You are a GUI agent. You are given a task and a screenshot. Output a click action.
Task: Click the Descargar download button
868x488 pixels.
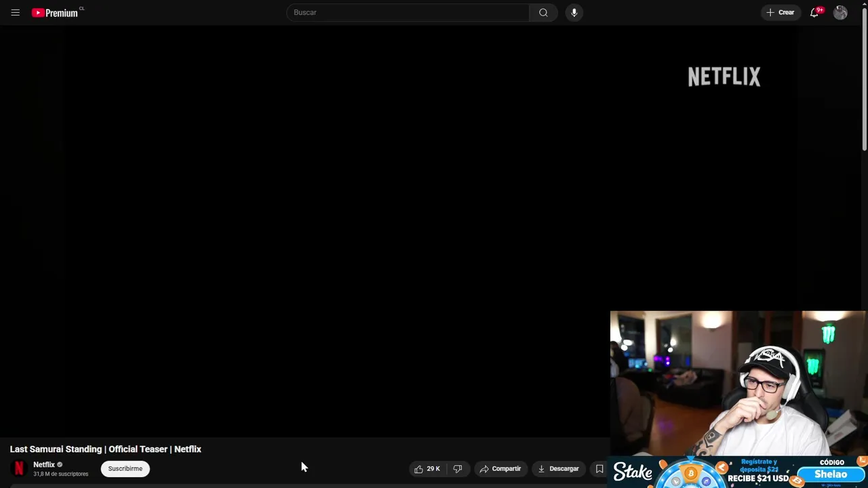pyautogui.click(x=559, y=468)
